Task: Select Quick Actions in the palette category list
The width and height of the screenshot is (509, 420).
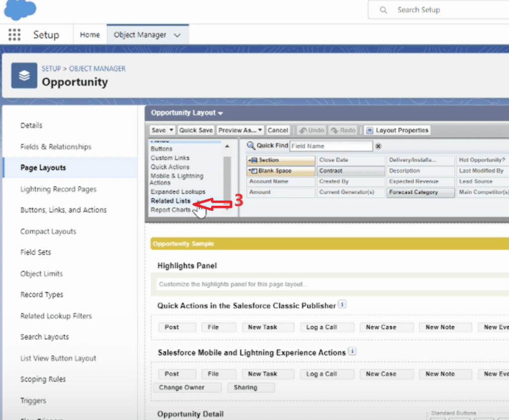Action: coord(170,167)
